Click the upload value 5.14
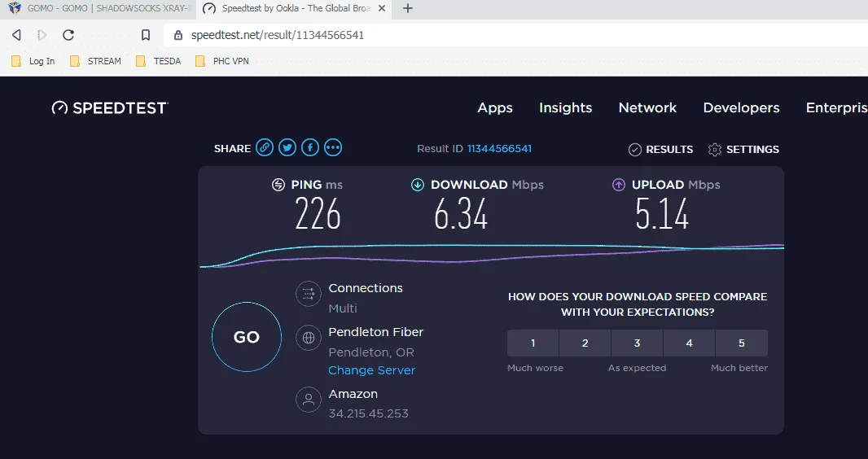Viewport: 868px width, 459px height. (661, 214)
